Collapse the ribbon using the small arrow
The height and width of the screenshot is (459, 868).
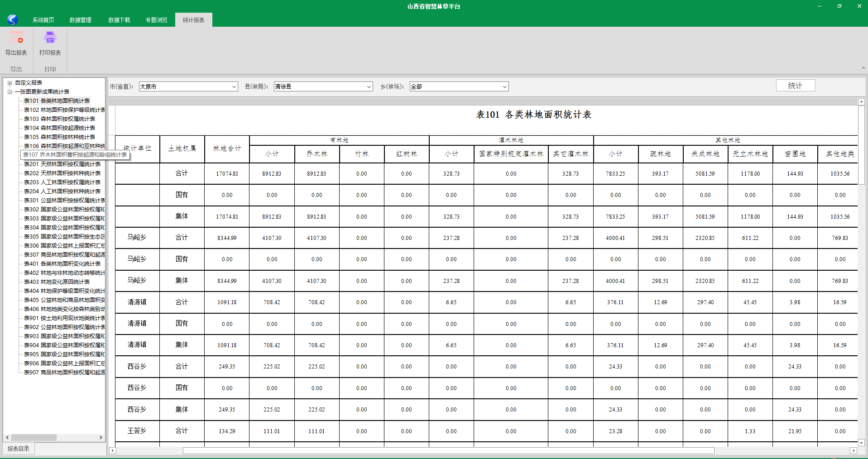(x=863, y=68)
